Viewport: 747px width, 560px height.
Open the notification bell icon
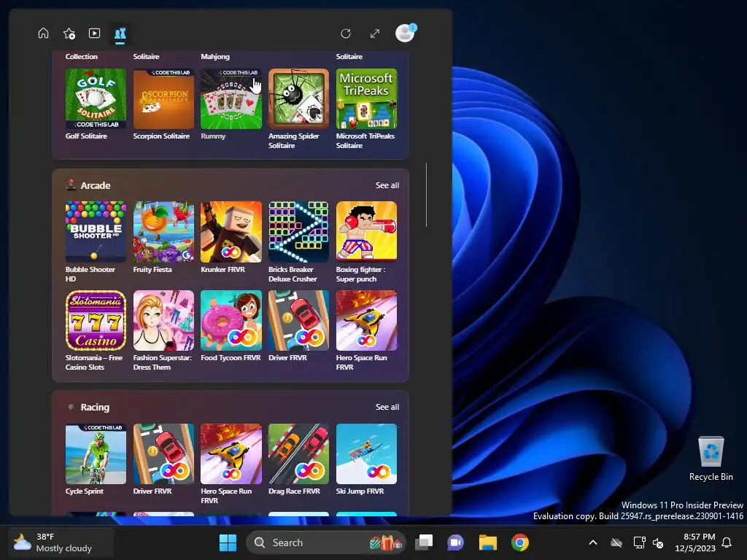727,542
